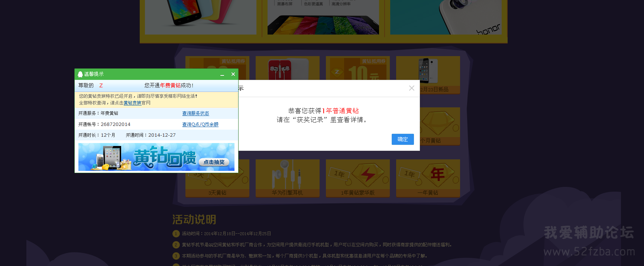Open the honor white phone product image

click(446, 17)
